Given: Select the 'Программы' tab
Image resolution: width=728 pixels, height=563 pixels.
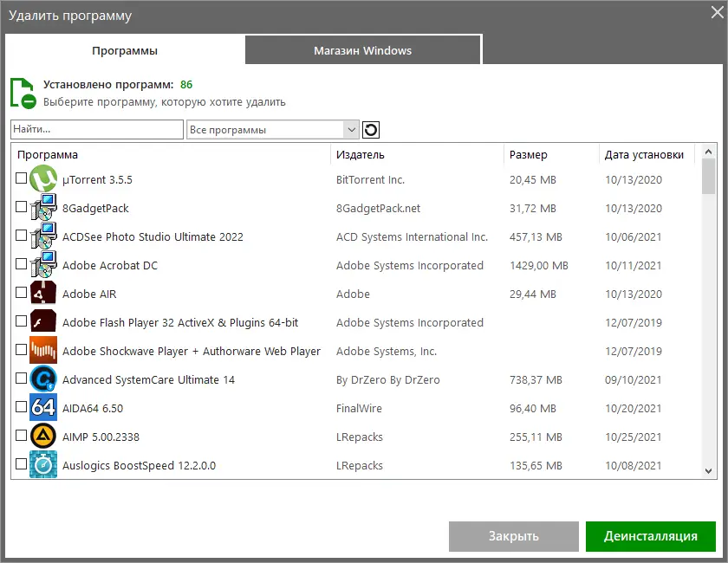Looking at the screenshot, I should click(x=125, y=50).
